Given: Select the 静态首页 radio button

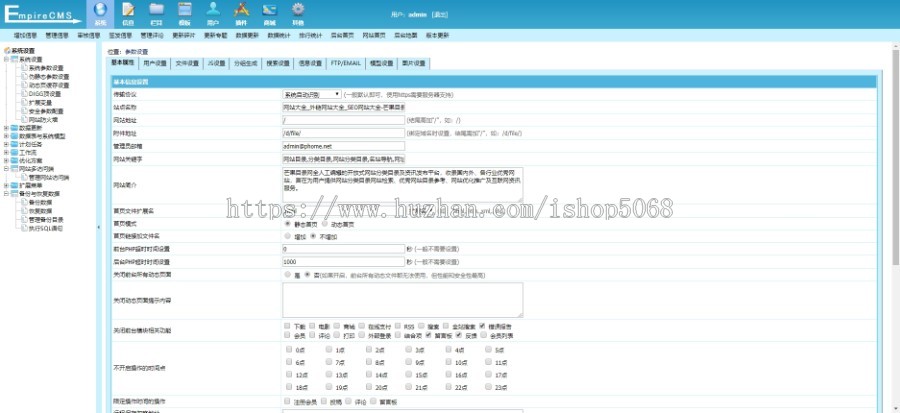Looking at the screenshot, I should pos(288,224).
